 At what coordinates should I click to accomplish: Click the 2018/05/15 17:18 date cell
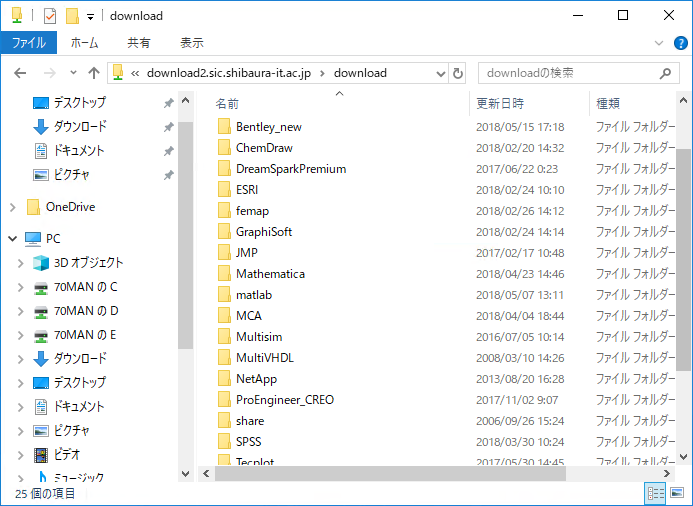point(520,127)
